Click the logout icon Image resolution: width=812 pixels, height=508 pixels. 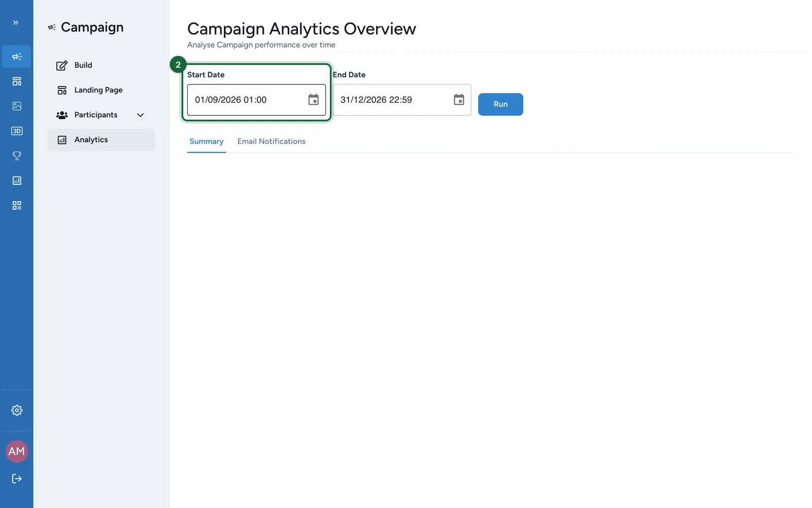(x=17, y=479)
